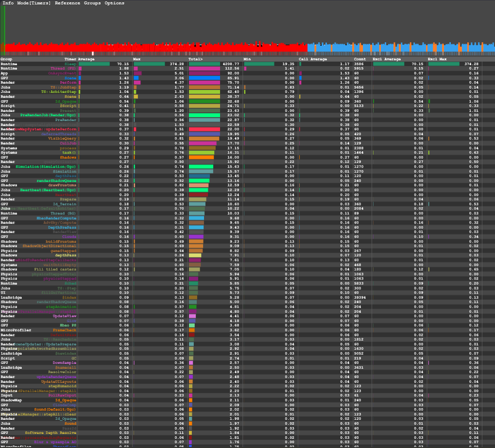Viewport: 495px width, 448px height.
Task: Select 'Heartbeat(Heartbeat;Ugc)' timer
Action: pos(48,190)
